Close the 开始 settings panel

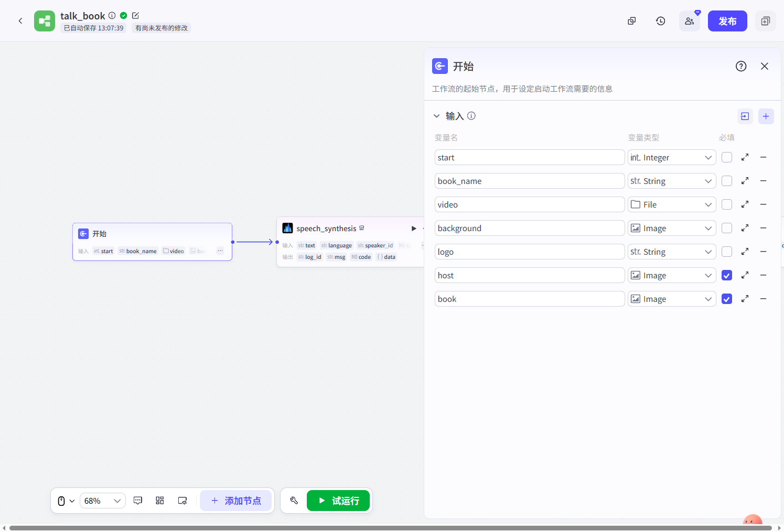point(765,66)
